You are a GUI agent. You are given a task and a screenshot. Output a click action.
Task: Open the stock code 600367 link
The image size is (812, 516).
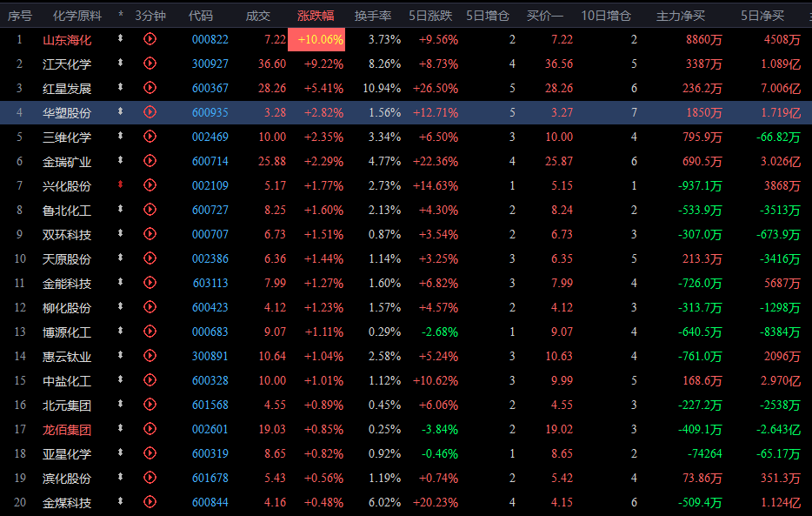(x=210, y=88)
